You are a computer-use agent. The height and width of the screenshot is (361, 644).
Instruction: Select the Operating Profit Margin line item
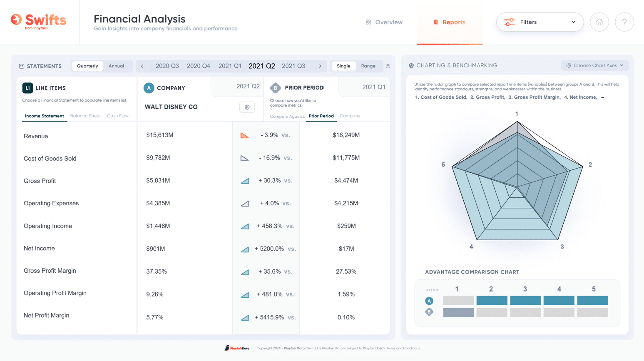(55, 293)
